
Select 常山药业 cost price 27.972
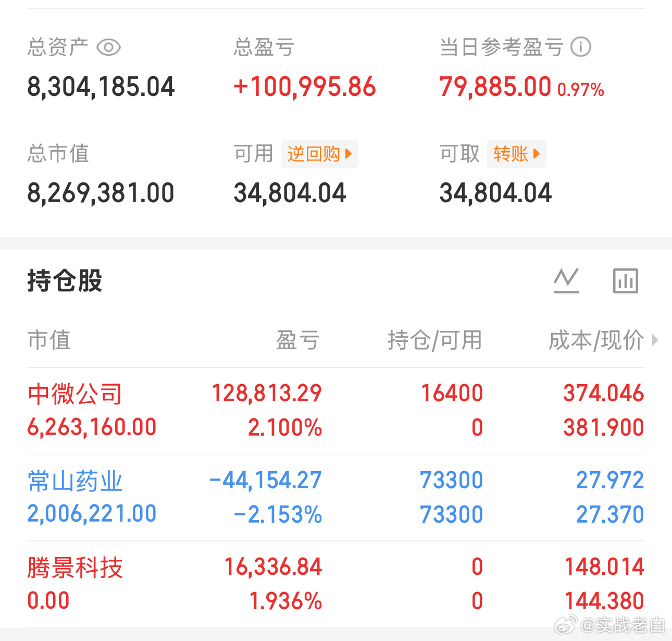[x=610, y=480]
